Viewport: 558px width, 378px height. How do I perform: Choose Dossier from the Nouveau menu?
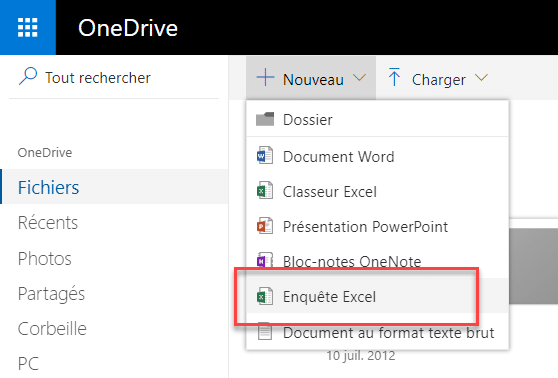click(378, 119)
